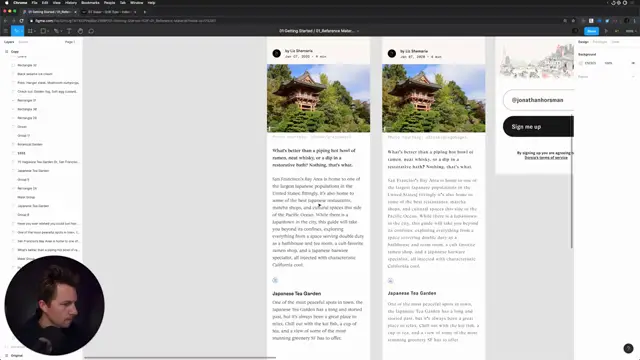Viewport: 640px width, 360px height.
Task: Switch to Prototype tab
Action: (600, 42)
